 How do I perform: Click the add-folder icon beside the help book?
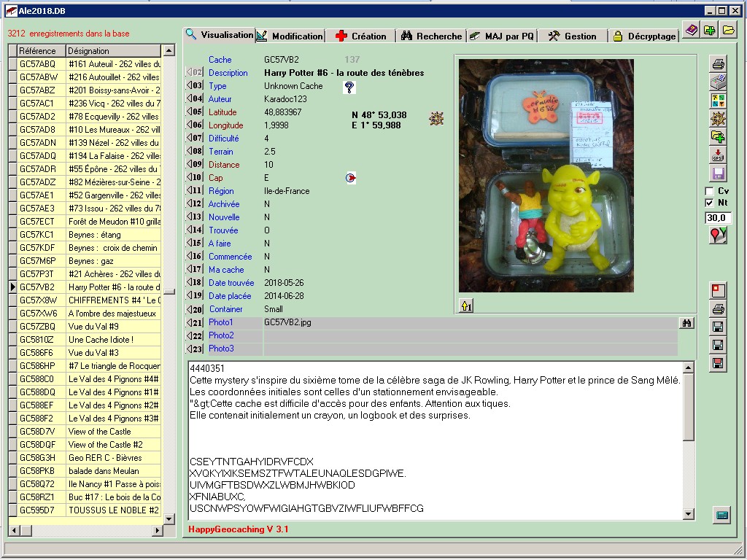tap(709, 31)
